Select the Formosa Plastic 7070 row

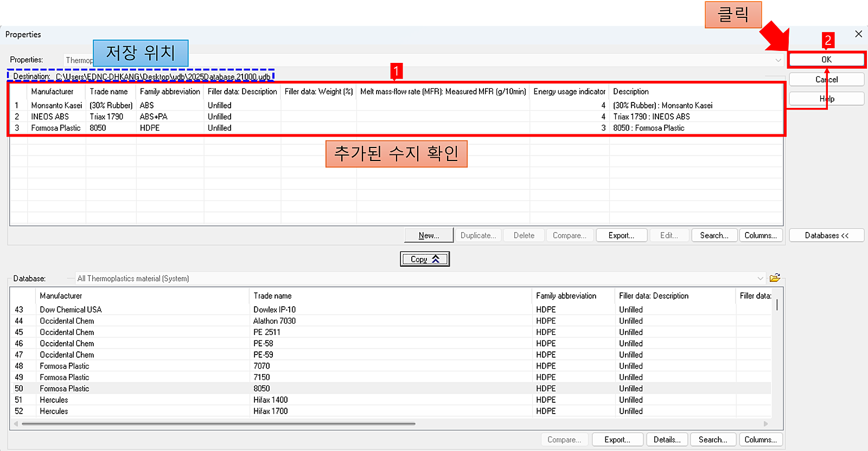click(x=391, y=366)
